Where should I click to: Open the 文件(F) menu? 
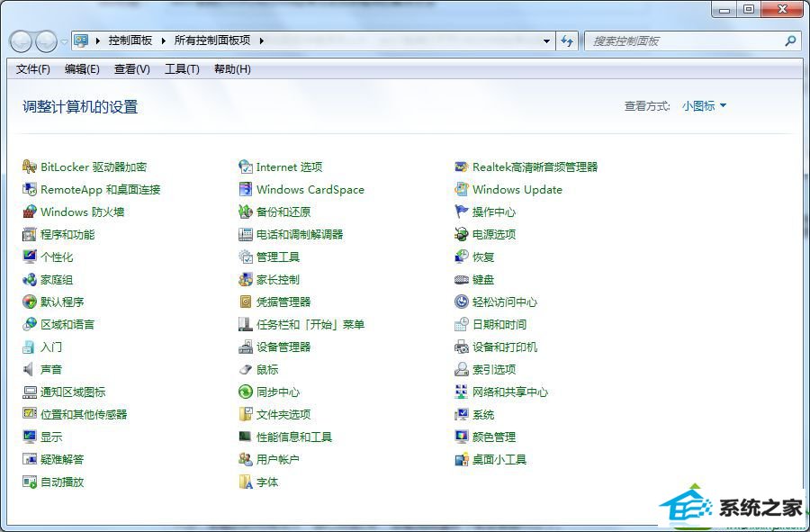pos(33,69)
